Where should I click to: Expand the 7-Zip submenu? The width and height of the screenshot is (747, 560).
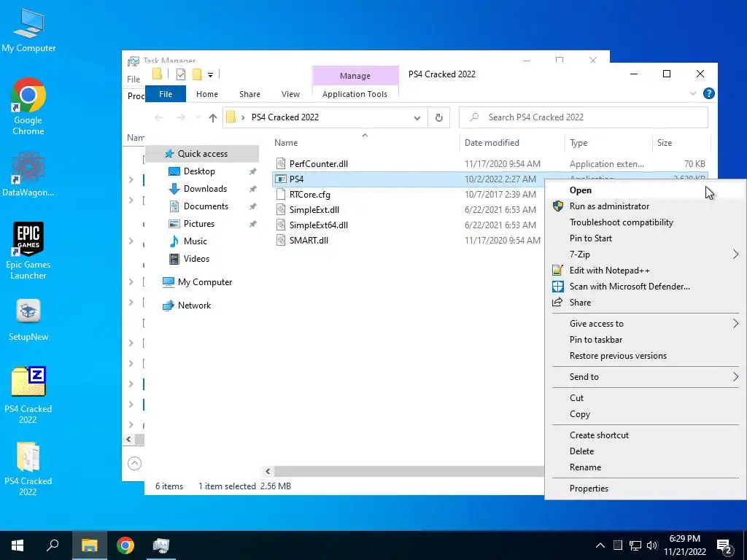click(645, 254)
